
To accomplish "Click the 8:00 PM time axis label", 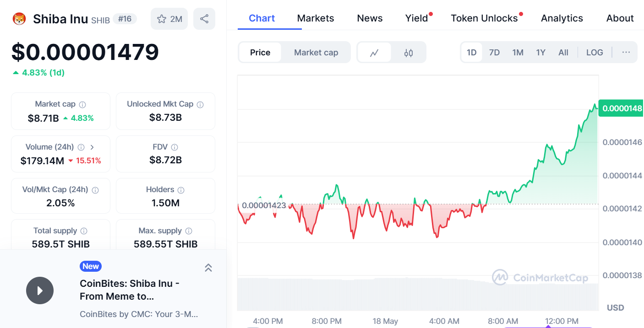I will tap(327, 321).
